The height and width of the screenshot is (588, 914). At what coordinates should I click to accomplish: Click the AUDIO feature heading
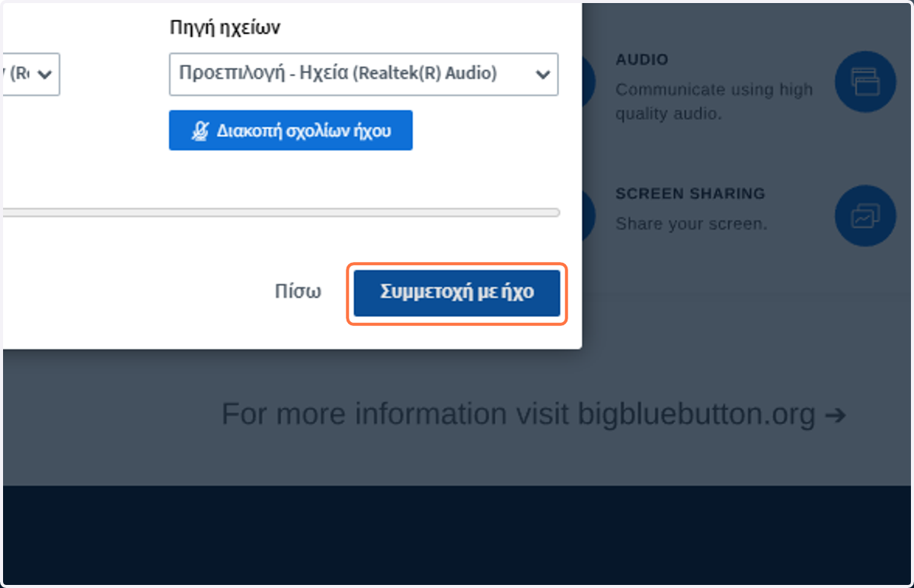click(641, 59)
